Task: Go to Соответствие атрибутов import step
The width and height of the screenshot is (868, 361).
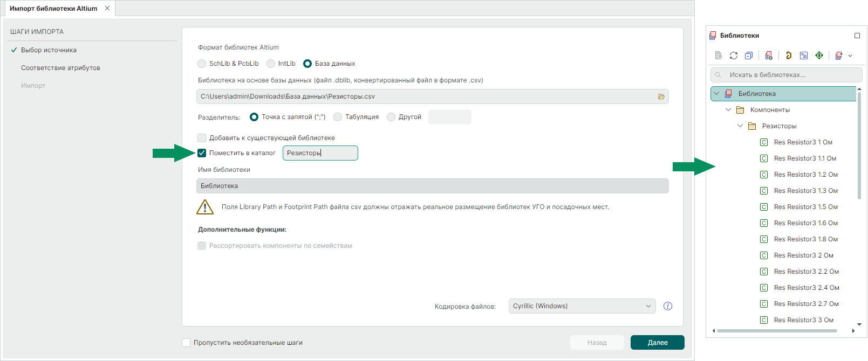Action: (x=60, y=68)
